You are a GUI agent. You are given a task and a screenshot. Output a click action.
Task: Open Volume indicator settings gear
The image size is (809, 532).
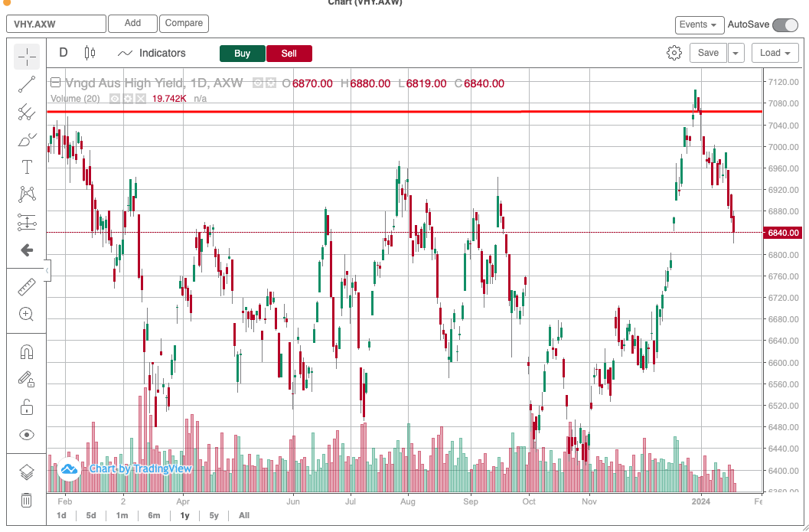pos(128,98)
